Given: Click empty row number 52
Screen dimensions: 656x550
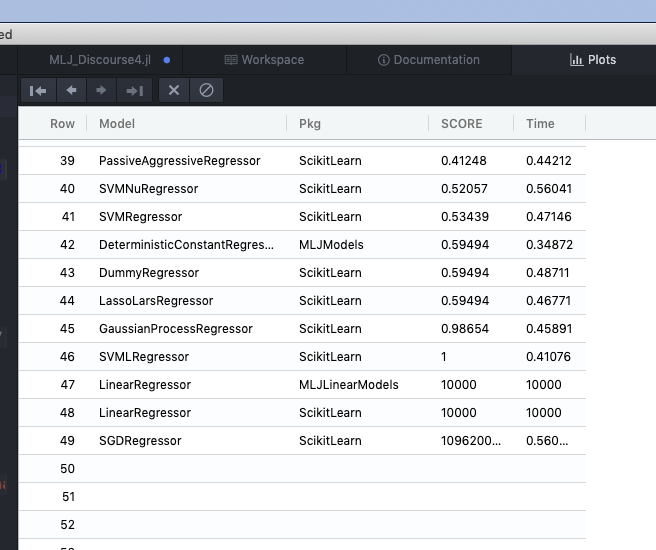Looking at the screenshot, I should pos(67,525).
